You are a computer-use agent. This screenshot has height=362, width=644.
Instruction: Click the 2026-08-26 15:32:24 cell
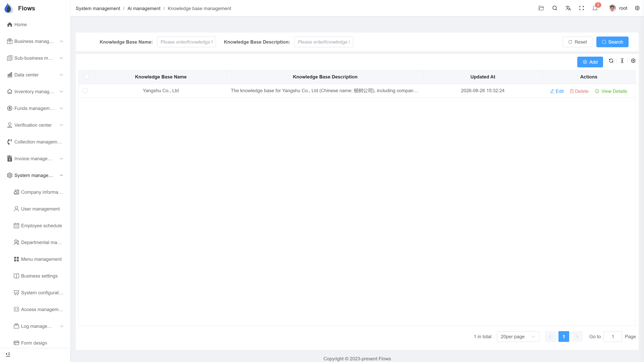click(483, 91)
